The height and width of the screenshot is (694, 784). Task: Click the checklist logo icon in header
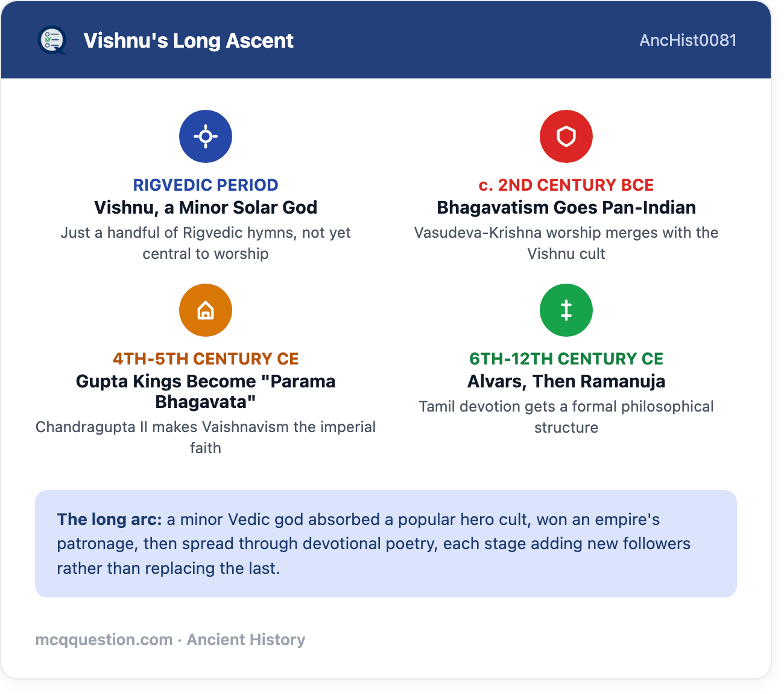51,40
